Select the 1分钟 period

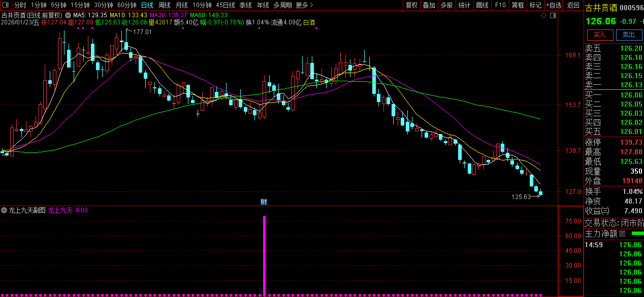(39, 5)
